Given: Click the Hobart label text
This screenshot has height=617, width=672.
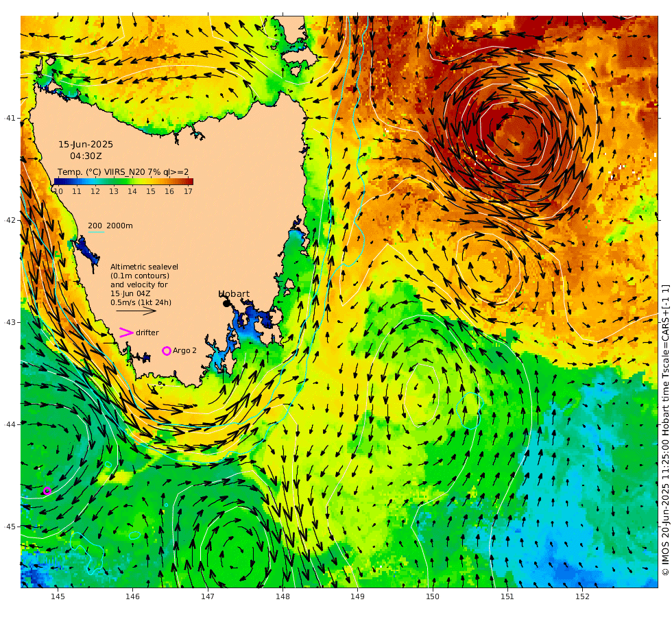Looking at the screenshot, I should pos(234,293).
